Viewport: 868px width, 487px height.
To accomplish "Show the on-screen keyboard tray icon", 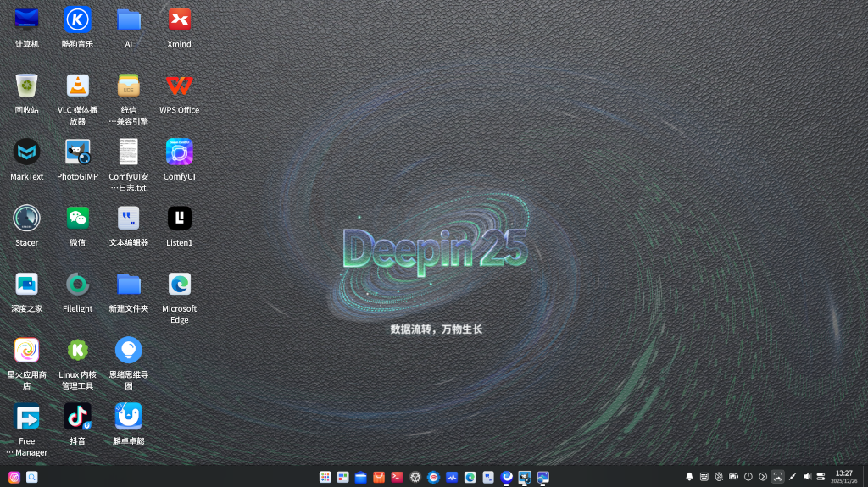I will [x=704, y=477].
